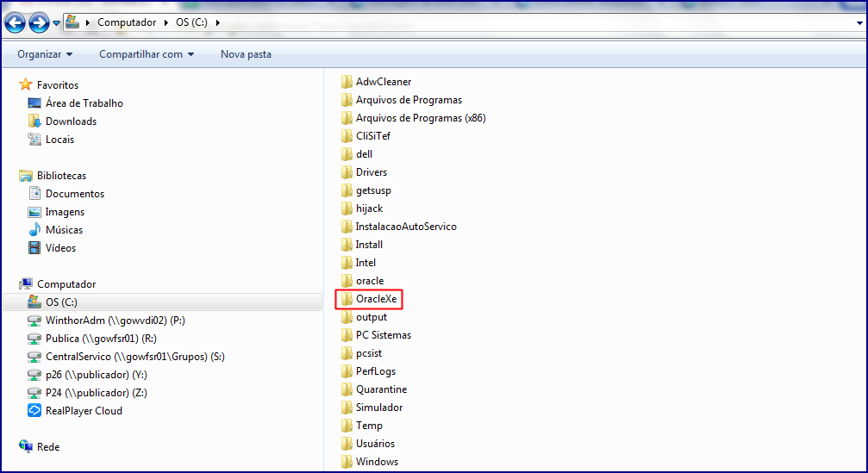Click the Músicas note icon
Image resolution: width=868 pixels, height=473 pixels.
pyautogui.click(x=34, y=229)
